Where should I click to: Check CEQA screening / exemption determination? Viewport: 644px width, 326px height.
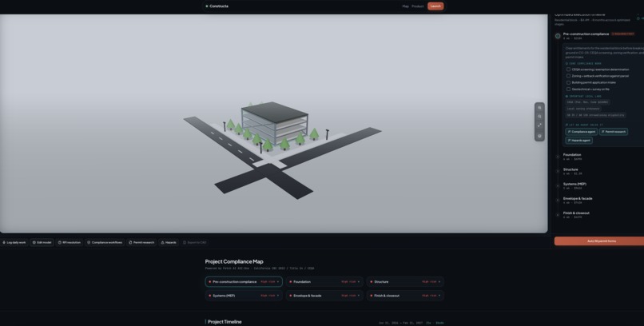point(568,70)
